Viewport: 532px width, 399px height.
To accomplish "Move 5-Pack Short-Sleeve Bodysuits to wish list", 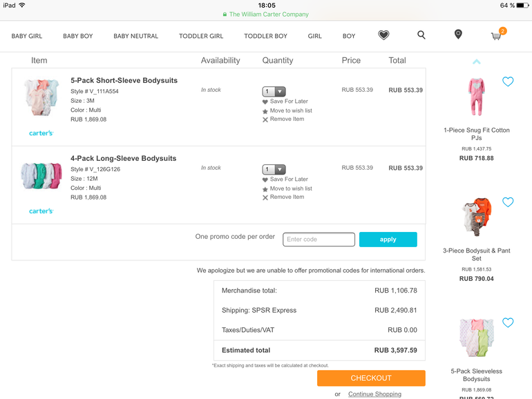I will [x=290, y=110].
